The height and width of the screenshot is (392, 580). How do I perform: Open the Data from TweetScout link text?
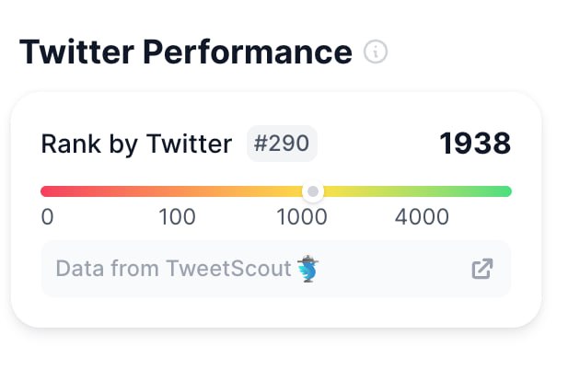tap(173, 269)
